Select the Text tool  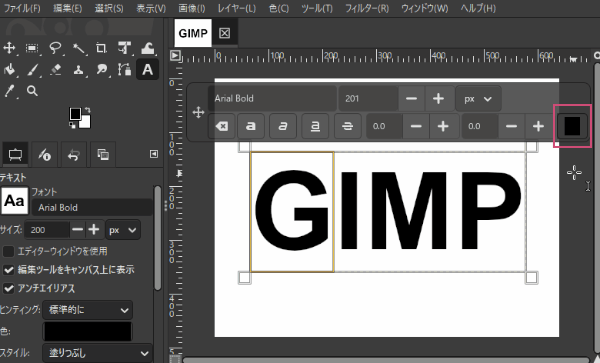tap(148, 70)
